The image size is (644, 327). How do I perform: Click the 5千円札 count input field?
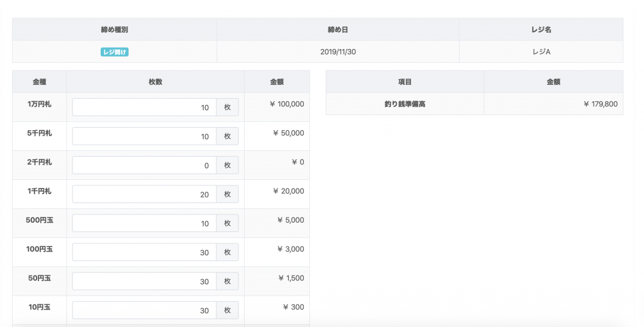click(x=145, y=136)
